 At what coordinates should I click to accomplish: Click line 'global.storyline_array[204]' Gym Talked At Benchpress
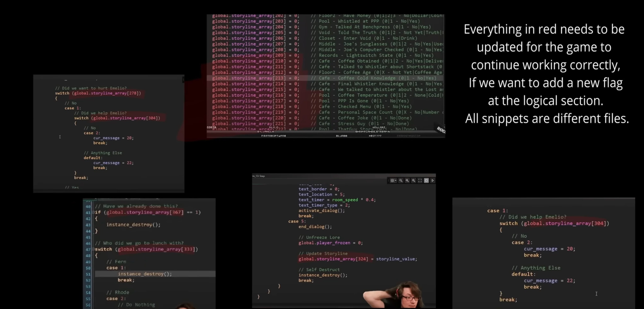(321, 27)
